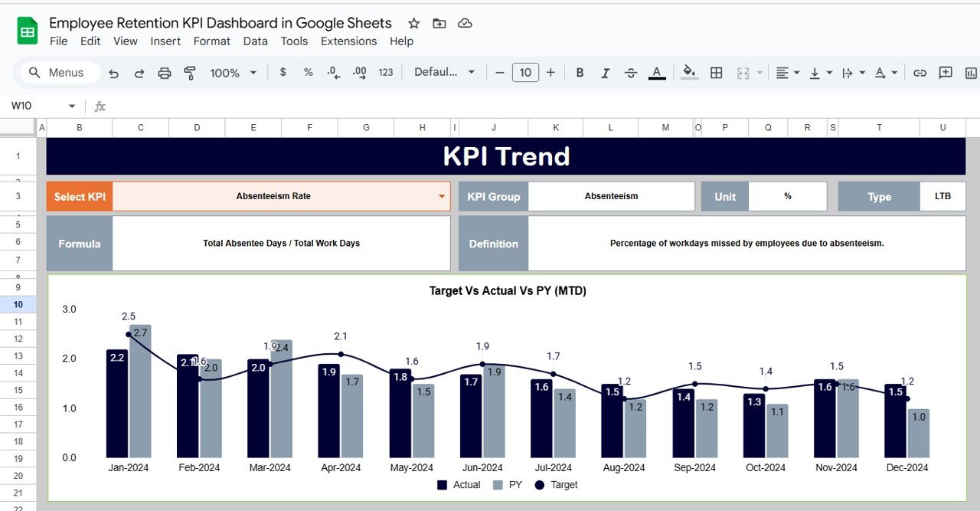Open the text color picker

point(656,72)
